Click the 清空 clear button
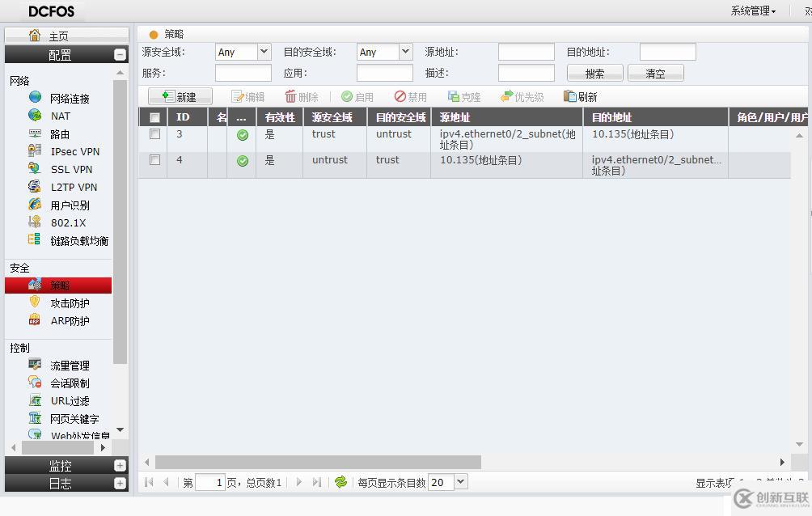The image size is (812, 516). (656, 73)
